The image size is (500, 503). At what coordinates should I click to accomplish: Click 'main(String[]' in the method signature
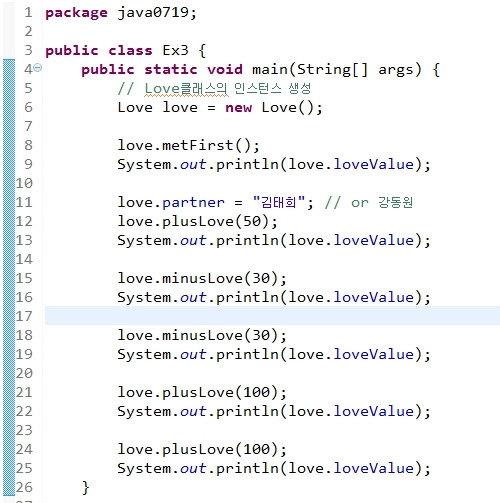pos(310,70)
